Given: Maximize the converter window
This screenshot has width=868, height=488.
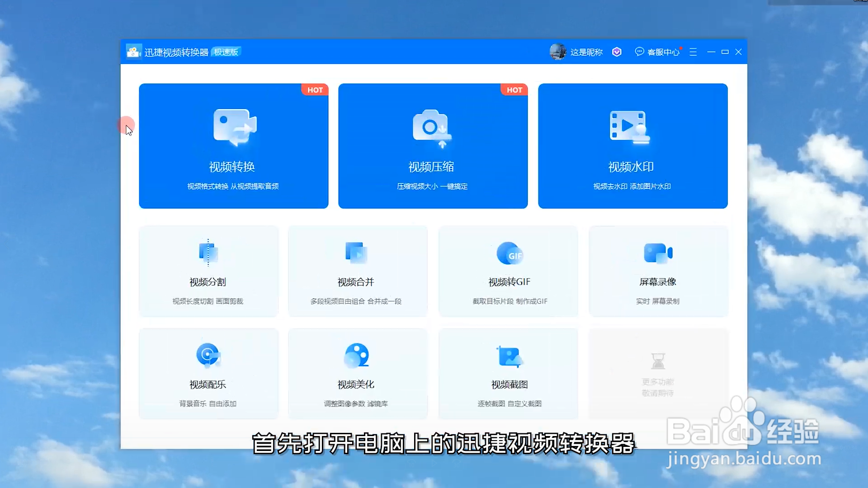Looking at the screenshot, I should click(x=725, y=52).
